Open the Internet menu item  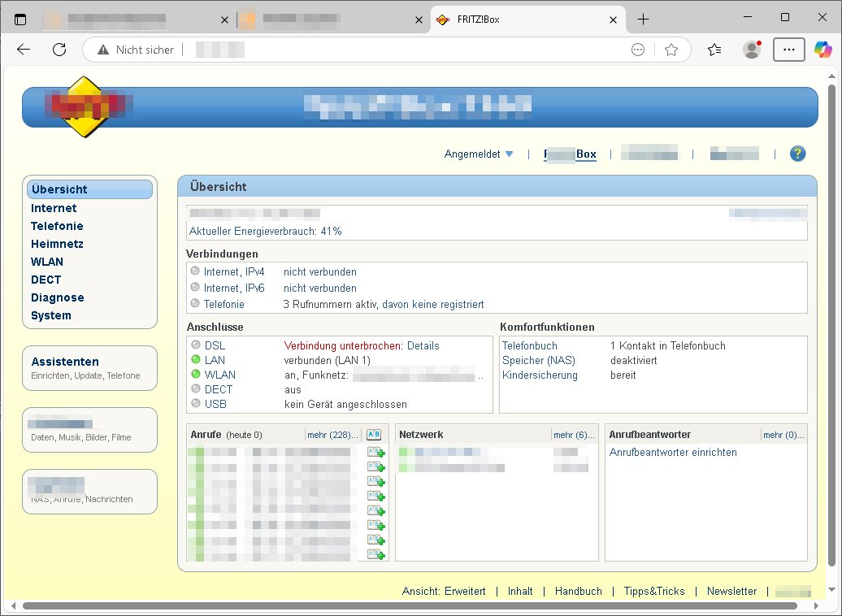54,208
